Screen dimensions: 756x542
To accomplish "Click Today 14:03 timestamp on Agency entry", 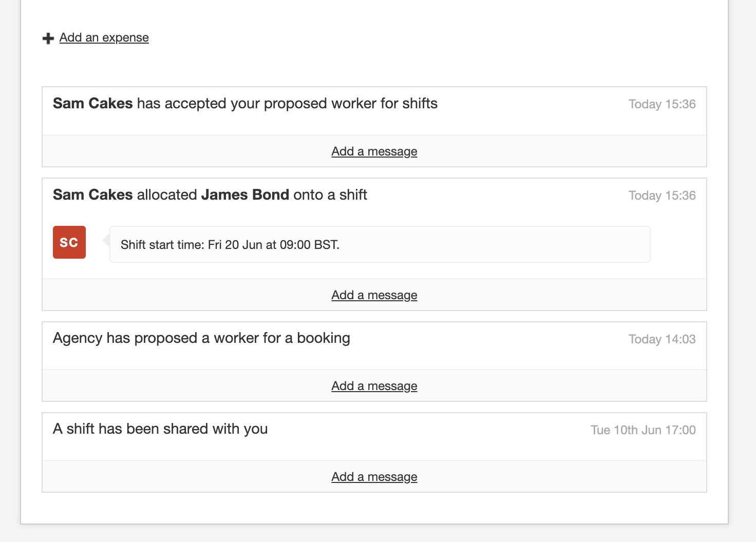I will point(661,339).
